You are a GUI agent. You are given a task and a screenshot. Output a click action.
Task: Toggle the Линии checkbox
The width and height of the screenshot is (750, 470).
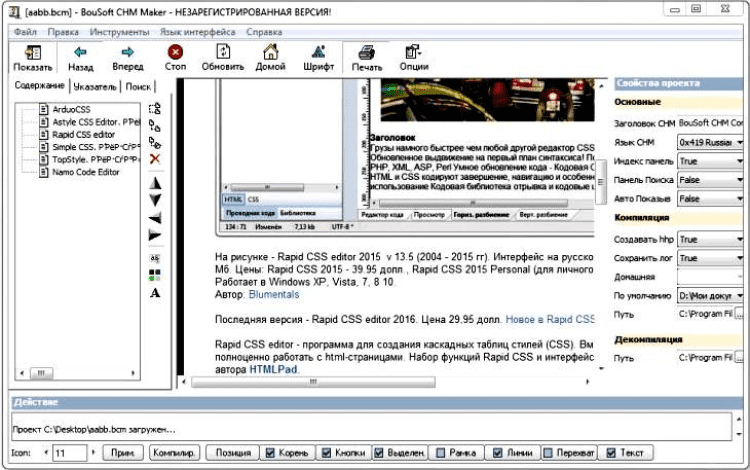pos(497,452)
